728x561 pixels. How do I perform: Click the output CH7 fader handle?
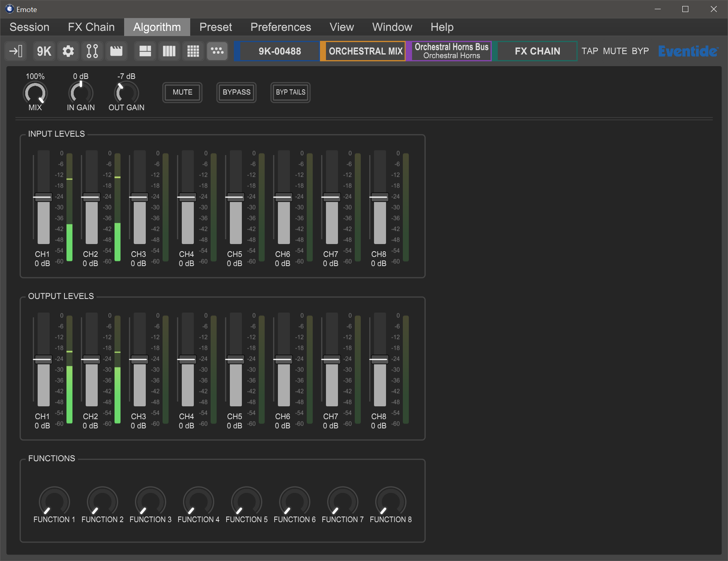pyautogui.click(x=331, y=359)
